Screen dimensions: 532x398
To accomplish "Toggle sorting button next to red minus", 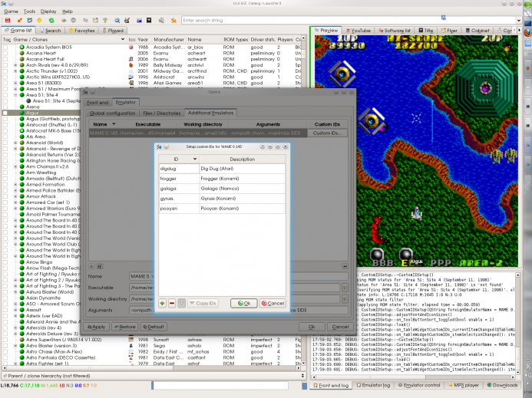I will [x=181, y=303].
